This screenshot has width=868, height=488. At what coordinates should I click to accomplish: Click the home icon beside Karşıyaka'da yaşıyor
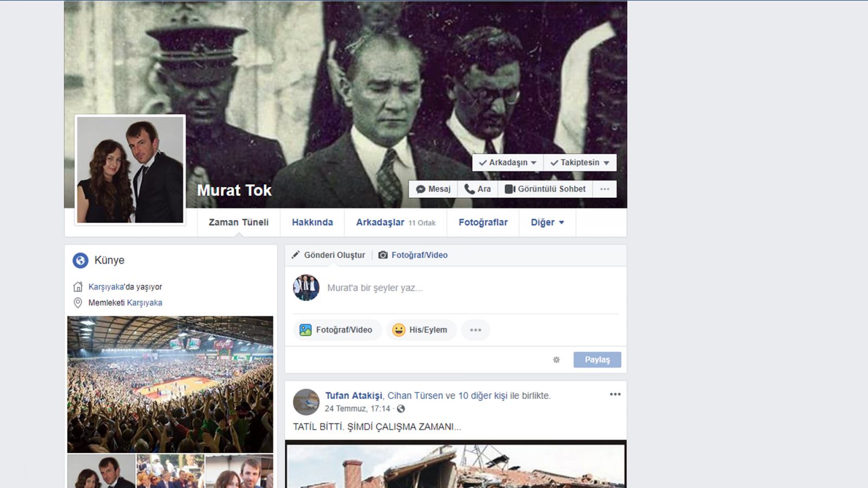point(78,286)
